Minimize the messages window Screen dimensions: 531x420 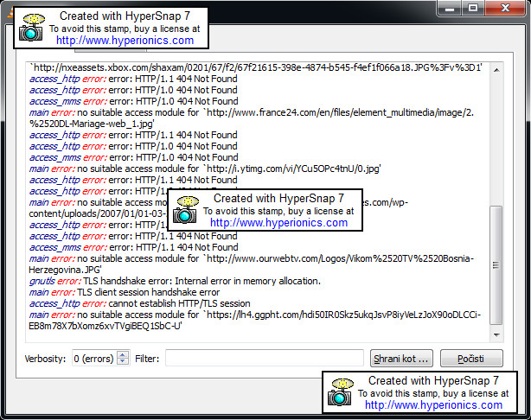click(450, 8)
